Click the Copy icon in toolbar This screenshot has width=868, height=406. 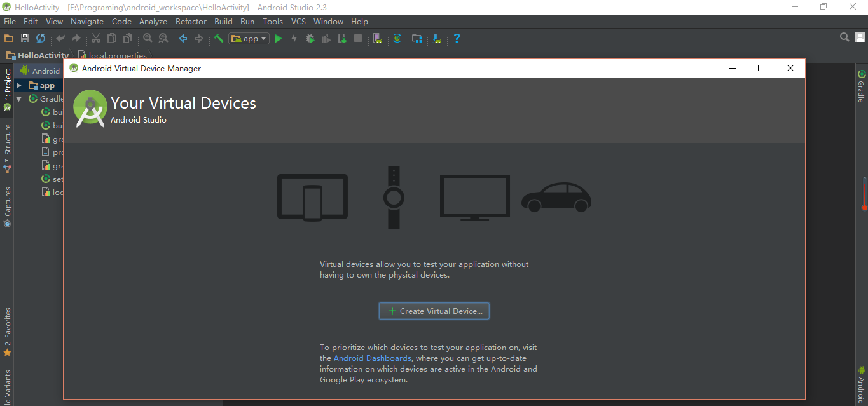click(112, 38)
